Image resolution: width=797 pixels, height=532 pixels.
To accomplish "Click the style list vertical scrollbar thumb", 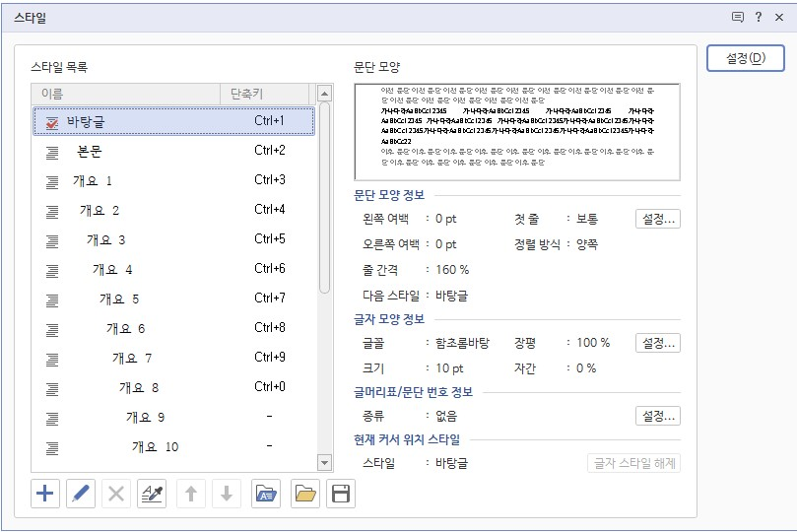I will point(324,198).
